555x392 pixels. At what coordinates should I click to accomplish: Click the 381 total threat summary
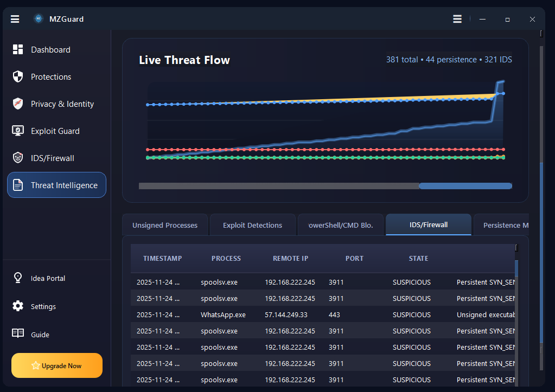(402, 59)
